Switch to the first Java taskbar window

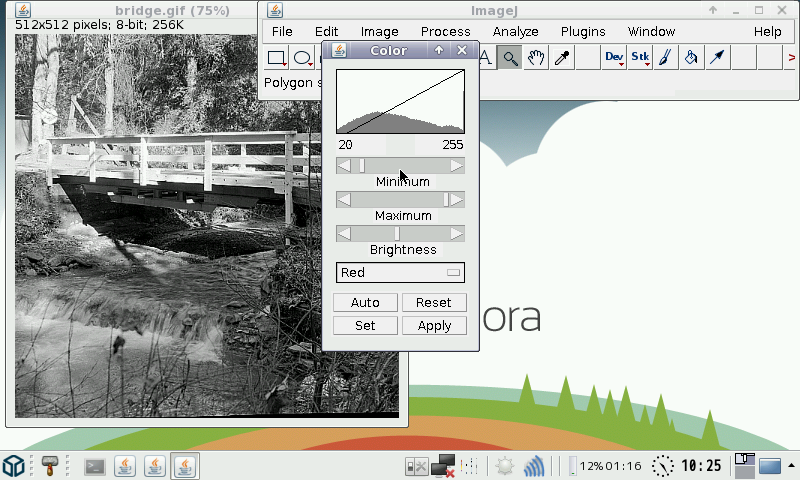[x=125, y=466]
